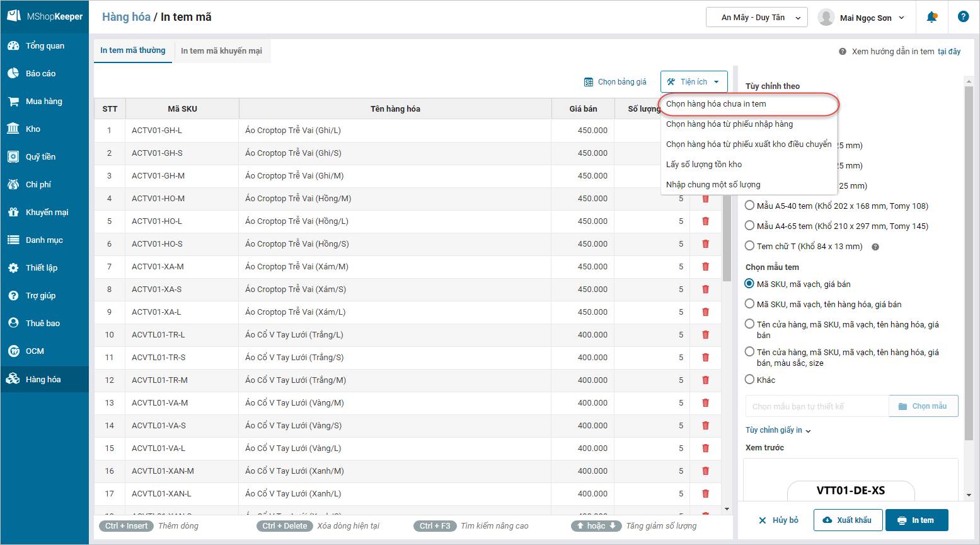
Task: Click quantity cell of row ACTV01-XA-L
Action: [652, 312]
